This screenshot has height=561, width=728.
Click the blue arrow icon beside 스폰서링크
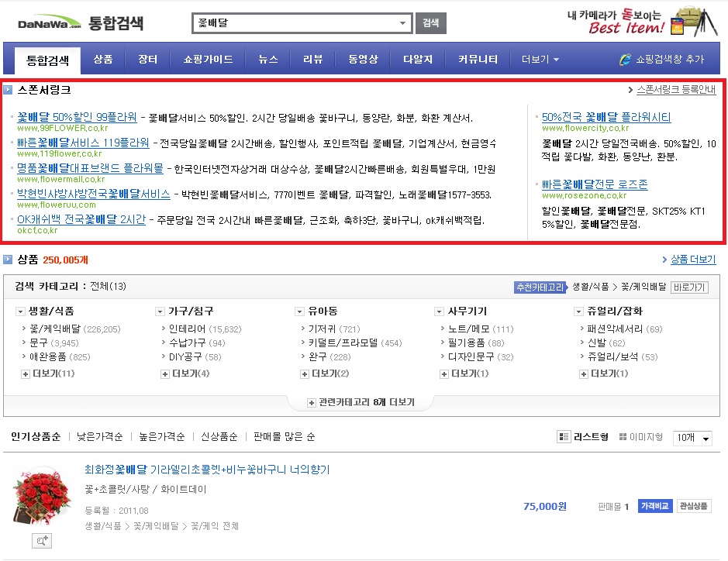click(x=8, y=90)
